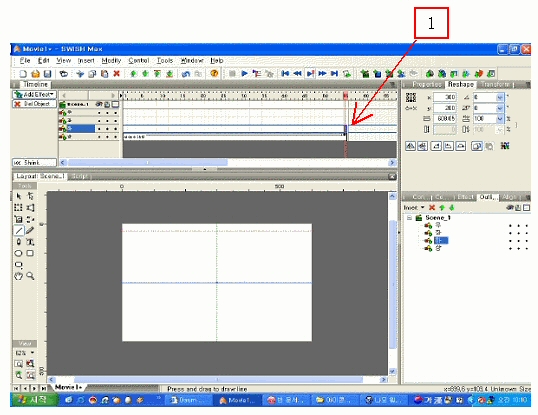The image size is (538, 415).
Task: Select the Pencil tool
Action: click(x=30, y=231)
